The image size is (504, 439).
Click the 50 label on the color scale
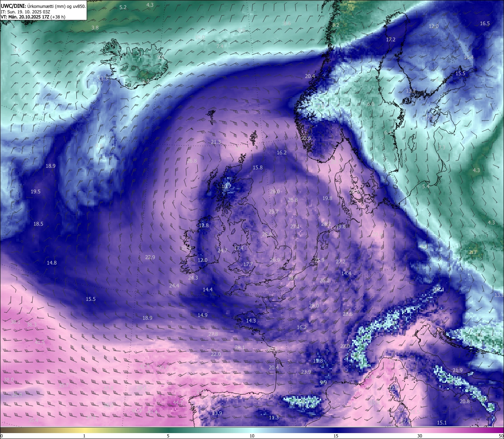click(500, 436)
